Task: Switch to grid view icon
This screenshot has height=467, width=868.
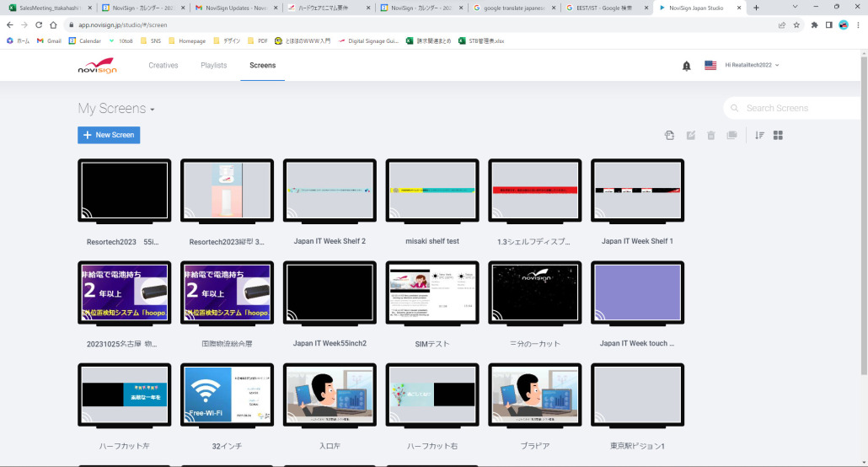Action: 778,135
